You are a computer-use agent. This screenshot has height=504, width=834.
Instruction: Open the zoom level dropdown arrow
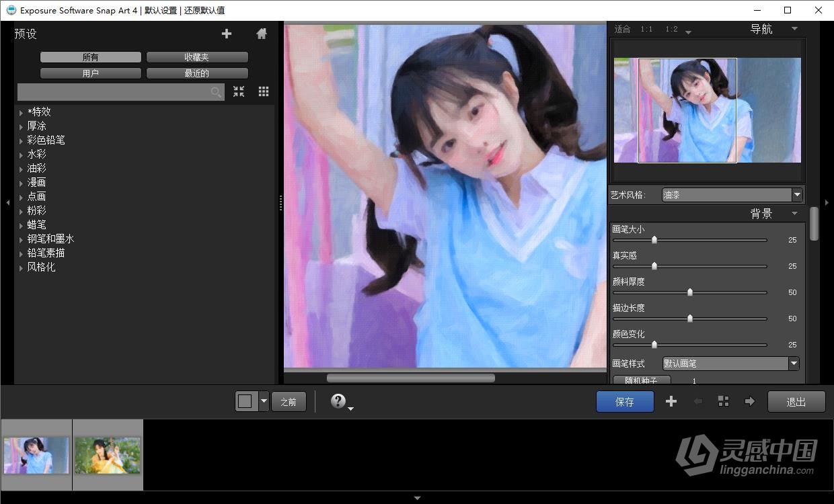(688, 32)
